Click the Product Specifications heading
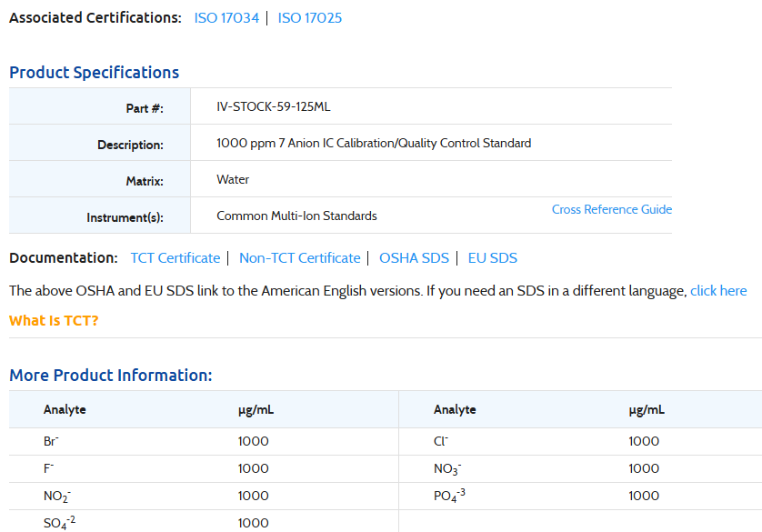 point(94,73)
